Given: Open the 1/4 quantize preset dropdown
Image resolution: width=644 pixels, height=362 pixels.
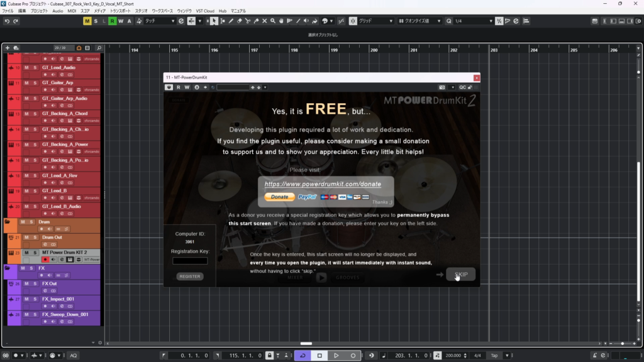Looking at the screenshot, I should point(473,21).
